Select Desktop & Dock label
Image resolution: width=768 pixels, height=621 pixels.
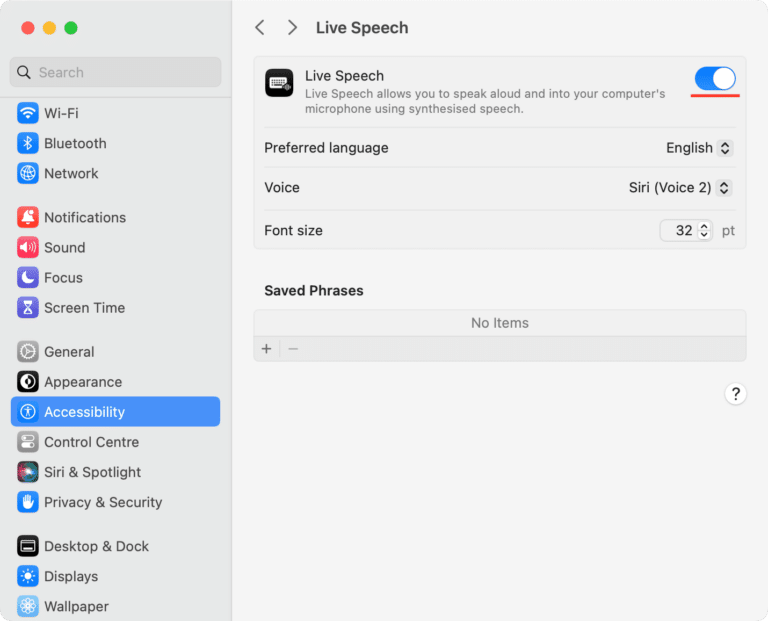[x=96, y=546]
